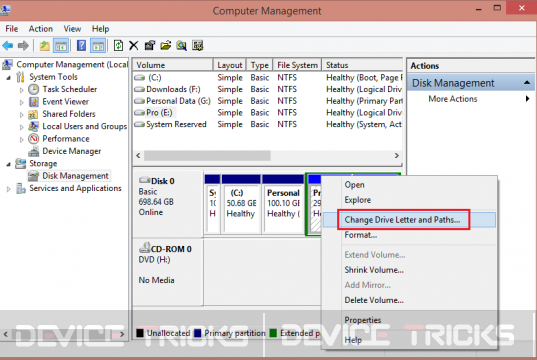Select Performance in the tree
537x360 pixels.
pos(66,139)
